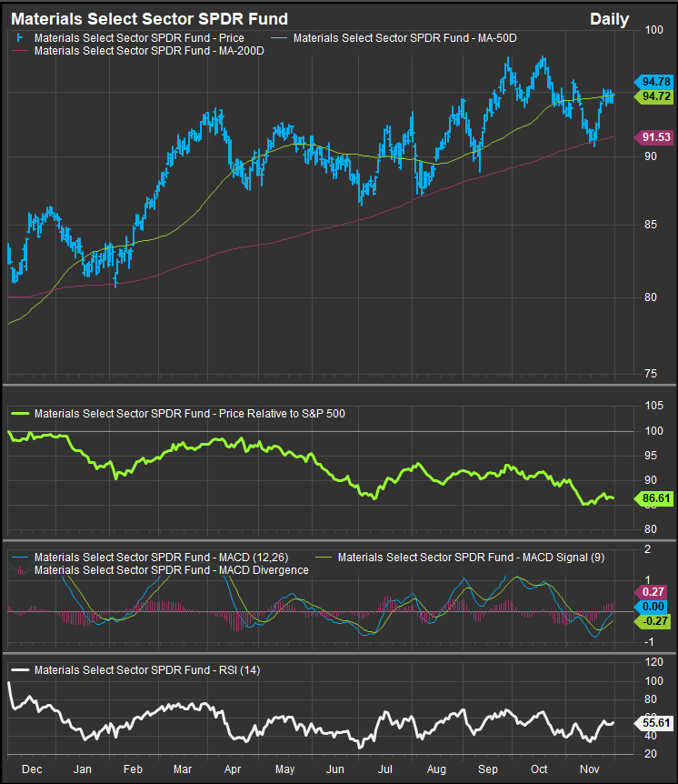Click the Apr month axis label
Viewport: 678px width, 784px height.
pyautogui.click(x=233, y=769)
